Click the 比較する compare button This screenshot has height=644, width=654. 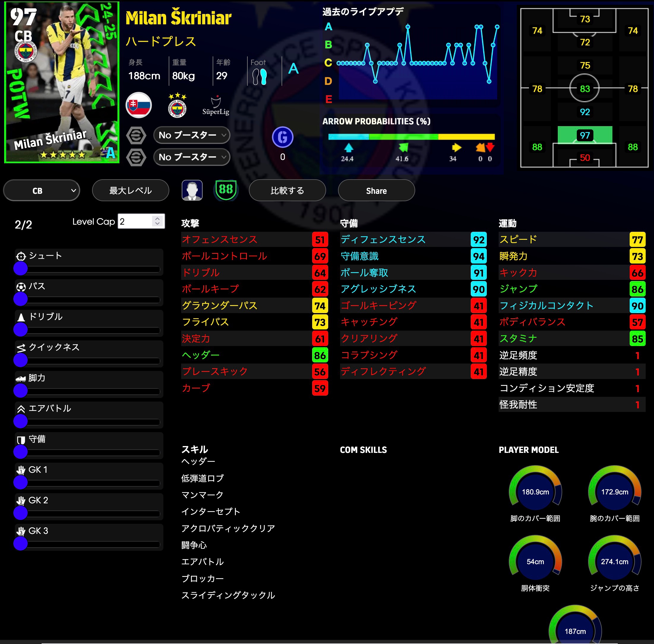(x=287, y=191)
